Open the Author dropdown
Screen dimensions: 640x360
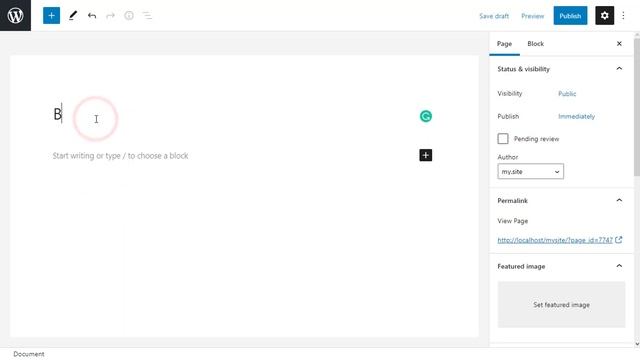click(531, 171)
